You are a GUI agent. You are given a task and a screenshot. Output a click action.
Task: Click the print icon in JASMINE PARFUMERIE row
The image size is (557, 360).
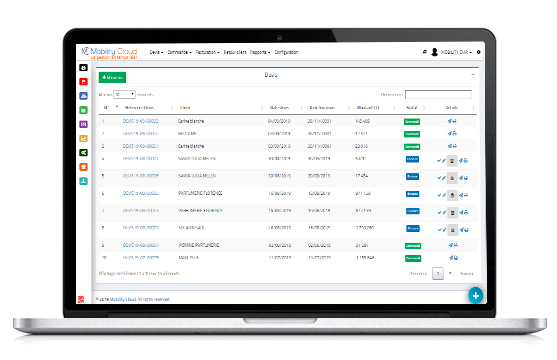pyautogui.click(x=455, y=245)
